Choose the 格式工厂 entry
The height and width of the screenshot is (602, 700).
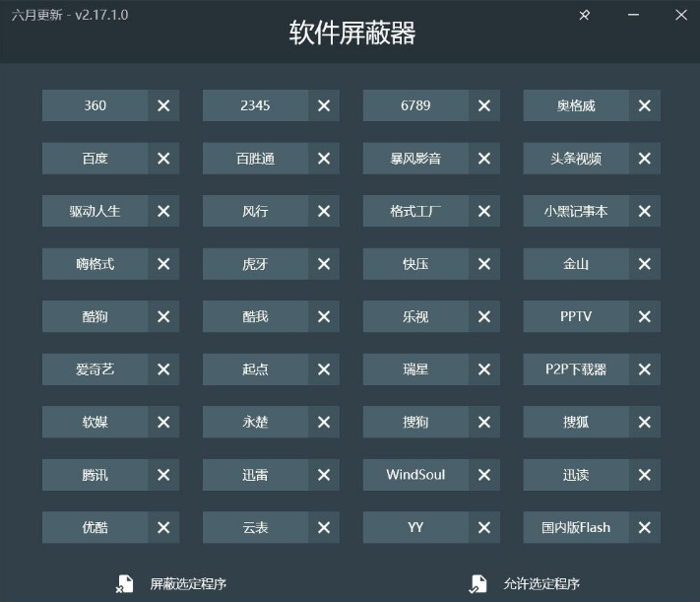pyautogui.click(x=415, y=211)
